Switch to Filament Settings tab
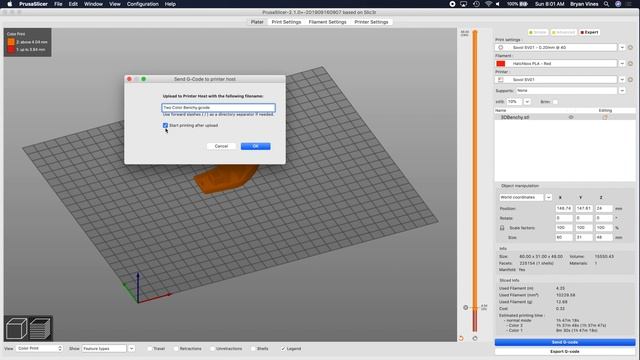 [x=327, y=22]
